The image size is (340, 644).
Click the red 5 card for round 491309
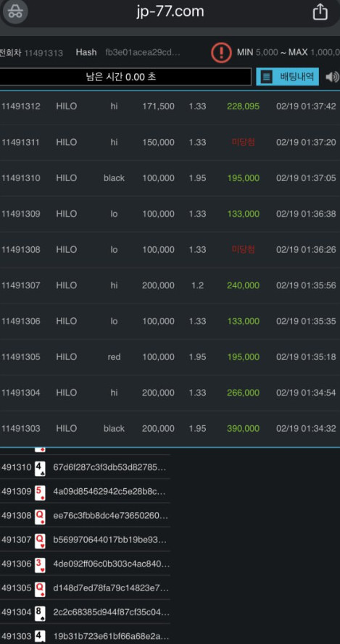40,492
